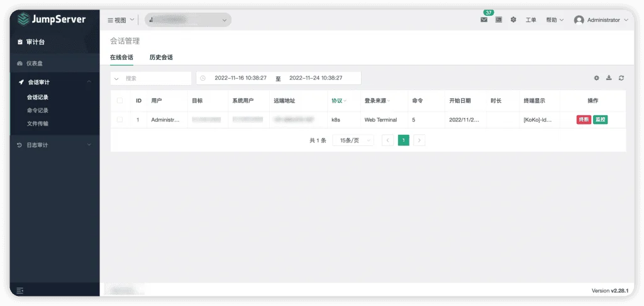Open system settings gear in top bar
The image size is (644, 306).
pyautogui.click(x=513, y=20)
